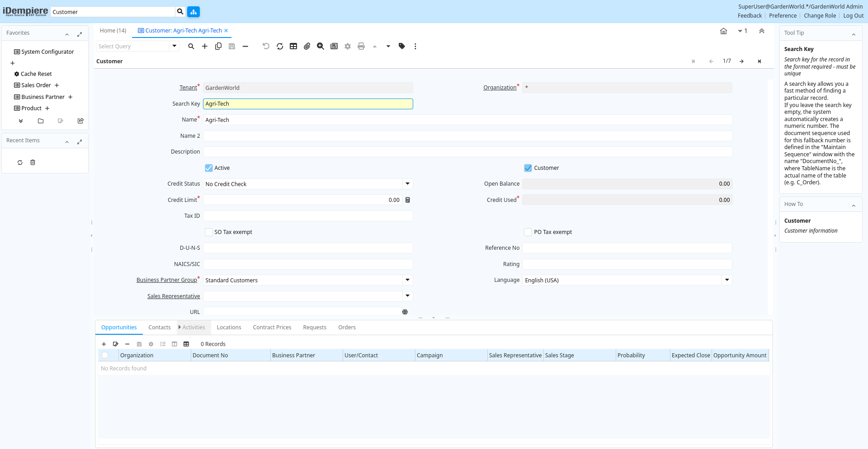Viewport: 868px width, 449px height.
Task: Click the Attachment paperclip icon in toolbar
Action: pyautogui.click(x=307, y=46)
